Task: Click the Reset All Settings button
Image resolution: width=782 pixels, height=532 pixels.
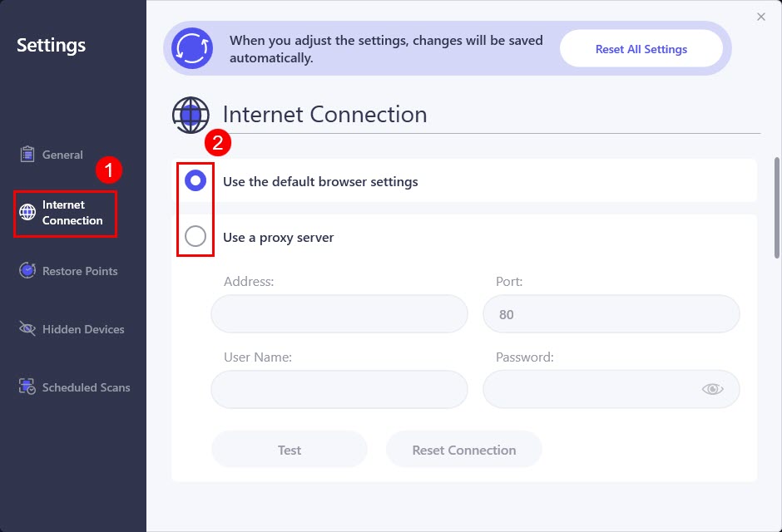Action: pos(641,49)
